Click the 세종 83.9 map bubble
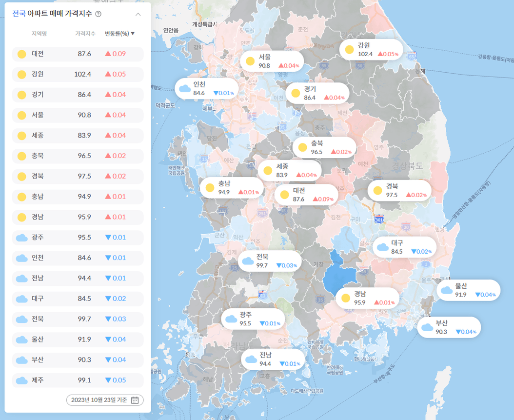514x420 pixels. pos(290,171)
